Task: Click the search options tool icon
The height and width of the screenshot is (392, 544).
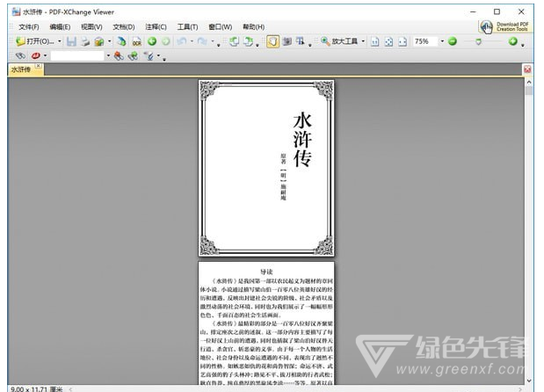Action: (x=149, y=55)
